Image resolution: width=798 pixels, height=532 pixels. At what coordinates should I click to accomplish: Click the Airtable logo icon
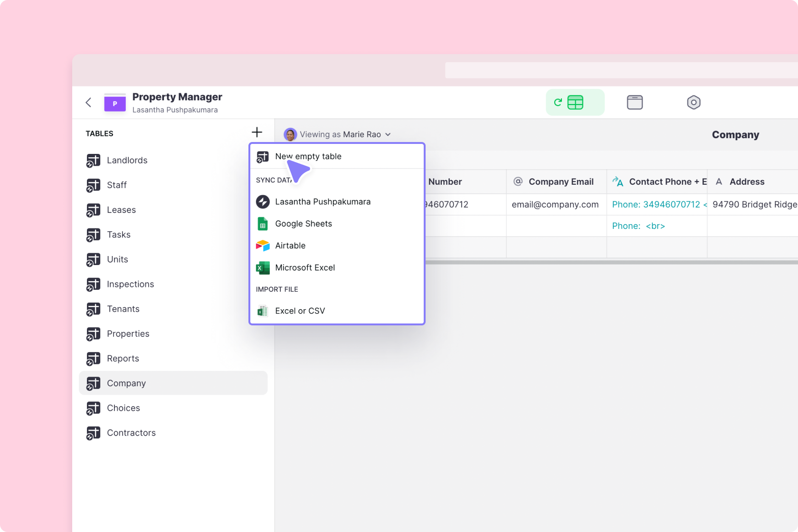[263, 246]
